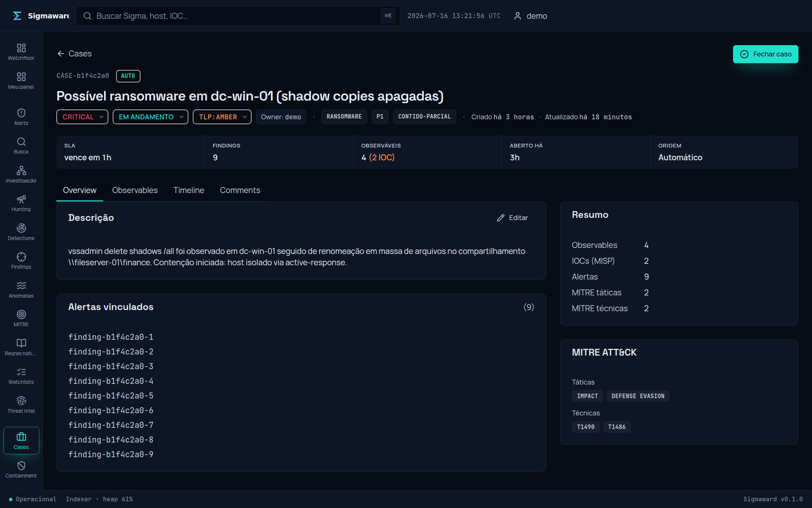Click the DEFENSE EVASION tactic chip

(638, 396)
